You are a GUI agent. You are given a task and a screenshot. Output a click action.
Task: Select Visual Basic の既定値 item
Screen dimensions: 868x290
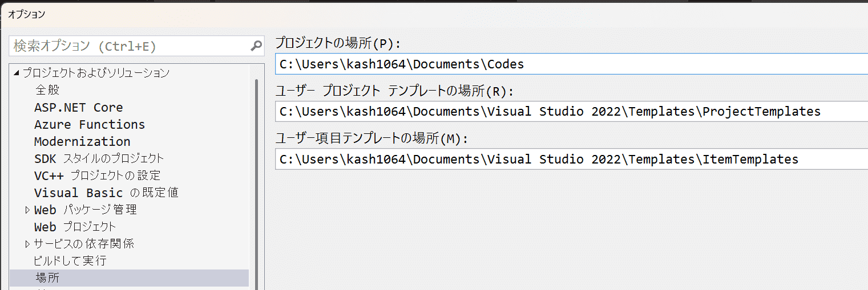click(x=106, y=193)
